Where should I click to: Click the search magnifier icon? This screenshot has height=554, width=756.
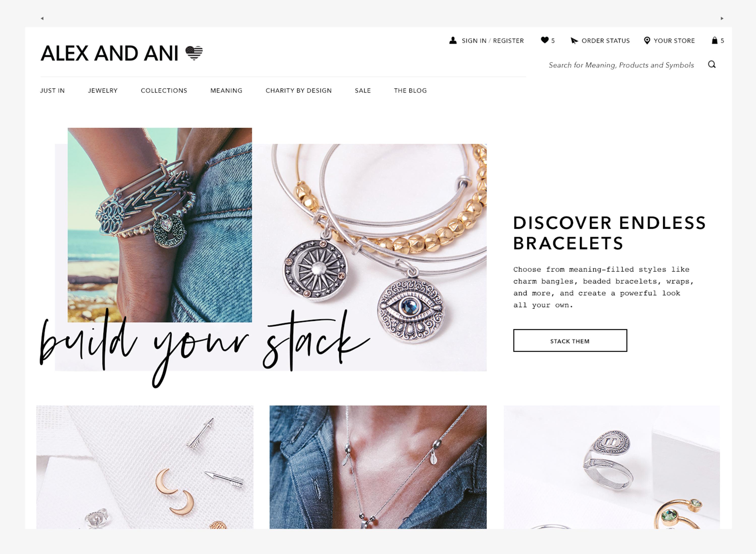coord(712,64)
